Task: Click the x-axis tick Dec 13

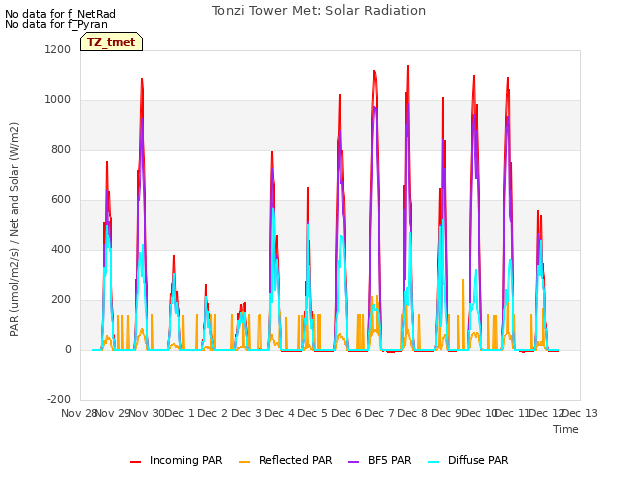Action: (580, 413)
